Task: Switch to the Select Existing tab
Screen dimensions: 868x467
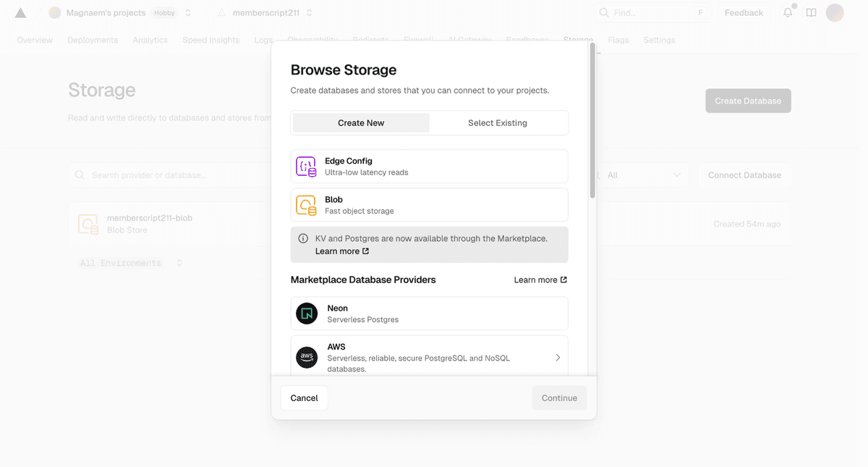Action: click(498, 122)
